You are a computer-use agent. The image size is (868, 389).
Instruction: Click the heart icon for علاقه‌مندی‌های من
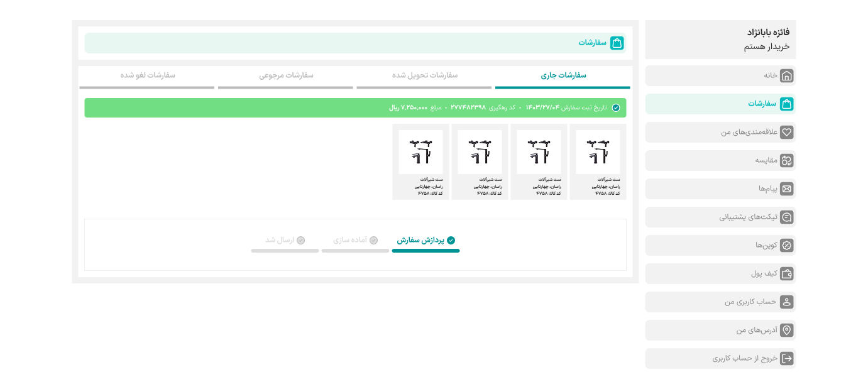786,132
